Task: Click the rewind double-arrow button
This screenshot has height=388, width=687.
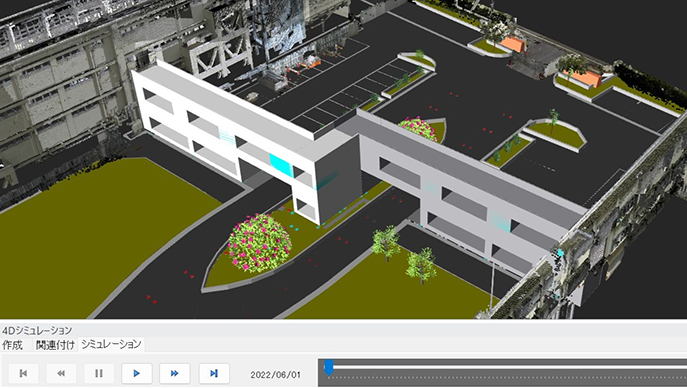Action: pyautogui.click(x=61, y=374)
